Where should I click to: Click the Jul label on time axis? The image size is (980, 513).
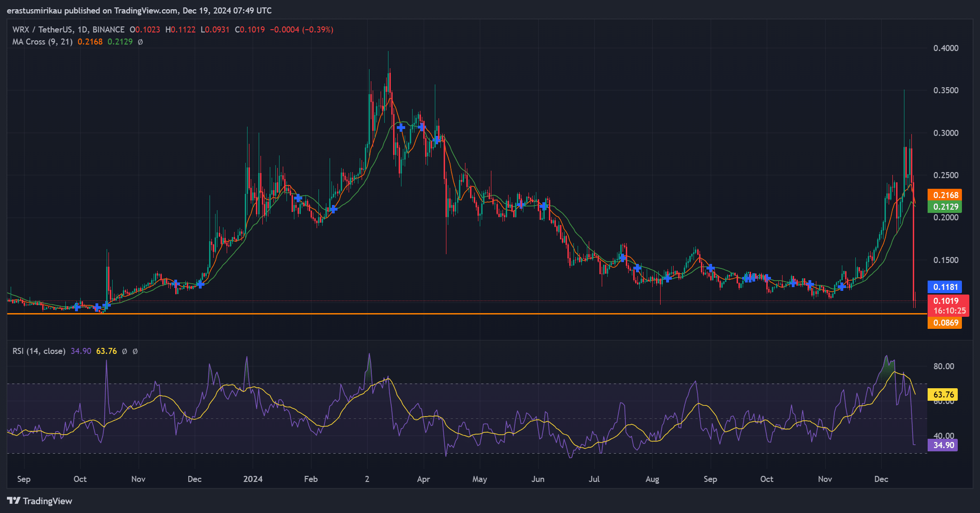[594, 479]
